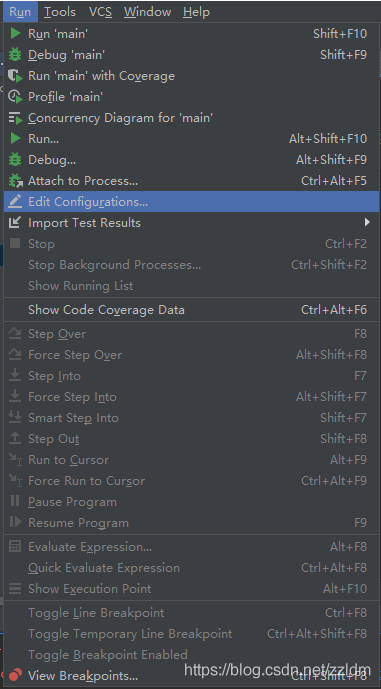This screenshot has width=381, height=689.
Task: Open the Window menu
Action: pos(147,12)
